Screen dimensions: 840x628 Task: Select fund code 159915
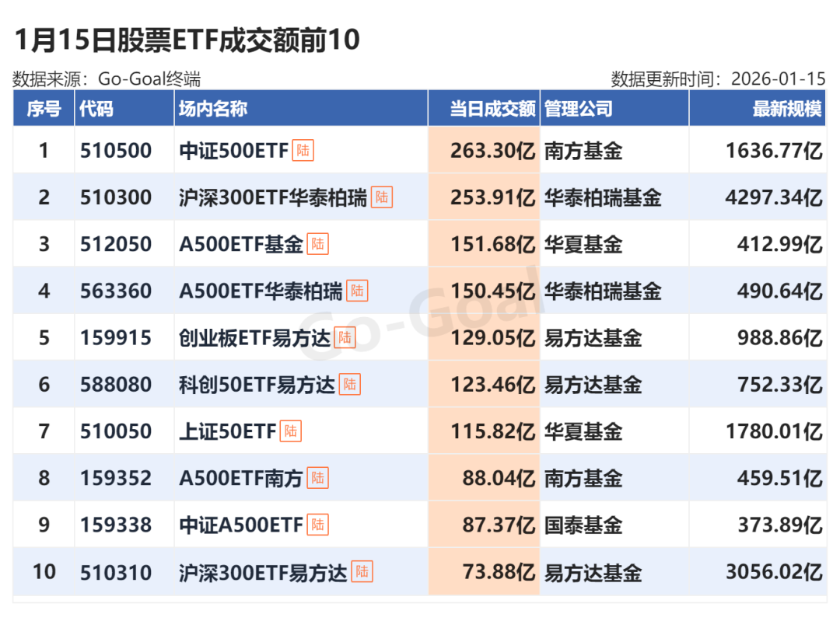click(x=116, y=338)
